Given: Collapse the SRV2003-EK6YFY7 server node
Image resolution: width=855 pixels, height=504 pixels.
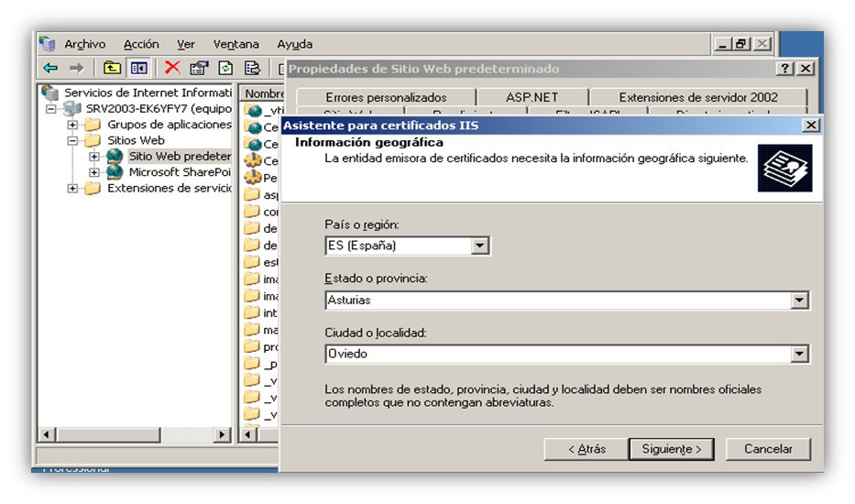Looking at the screenshot, I should 51,108.
